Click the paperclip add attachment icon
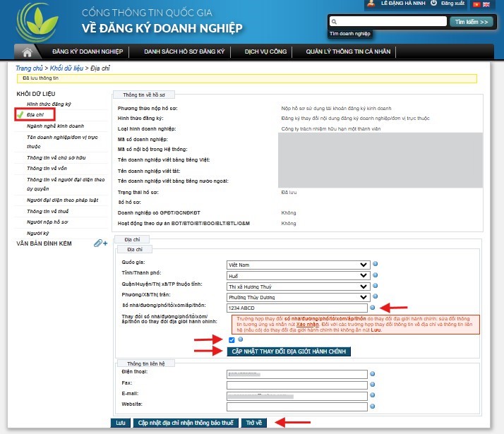Screen dimensions: 504x434 point(100,243)
